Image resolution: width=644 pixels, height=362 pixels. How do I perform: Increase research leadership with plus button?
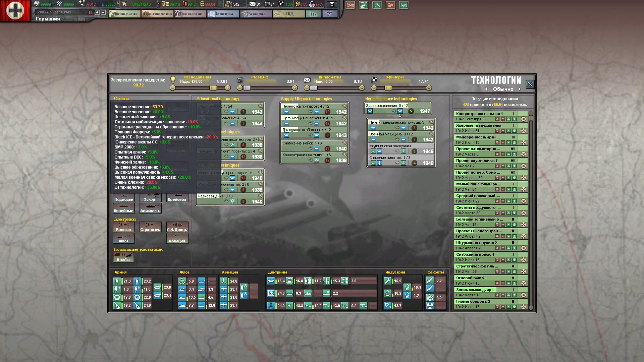(228, 88)
